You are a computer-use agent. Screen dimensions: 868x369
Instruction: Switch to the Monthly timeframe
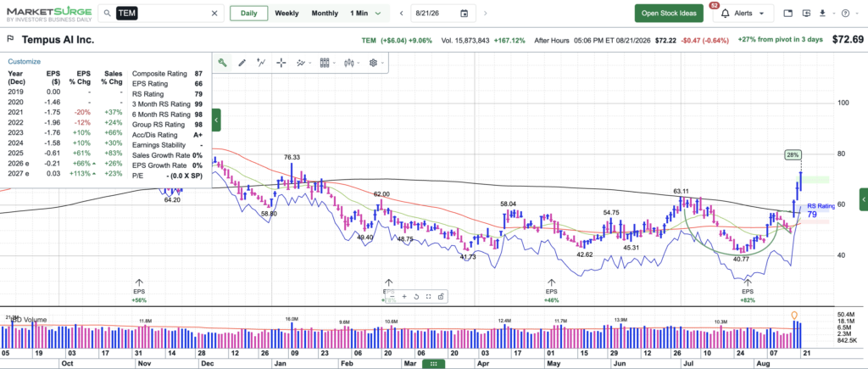325,14
